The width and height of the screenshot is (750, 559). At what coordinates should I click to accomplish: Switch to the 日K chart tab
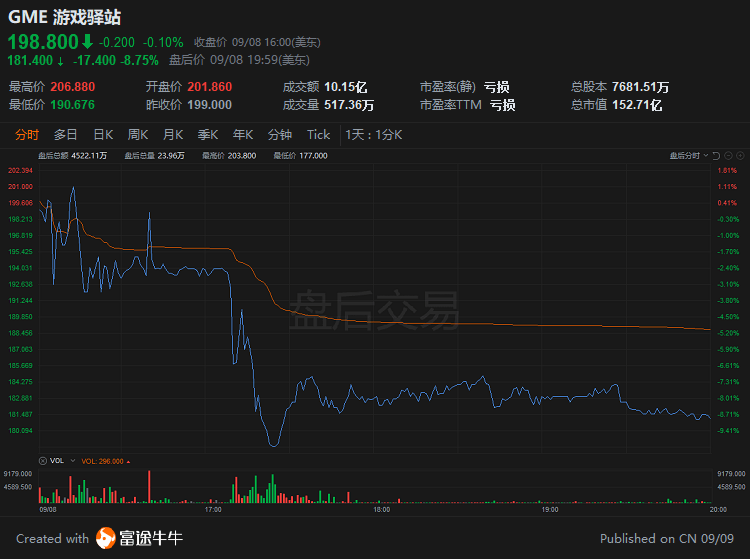click(x=103, y=135)
